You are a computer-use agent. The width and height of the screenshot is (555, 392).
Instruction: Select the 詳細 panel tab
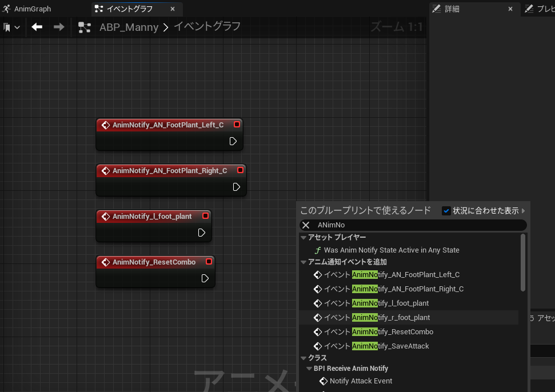[x=452, y=9]
